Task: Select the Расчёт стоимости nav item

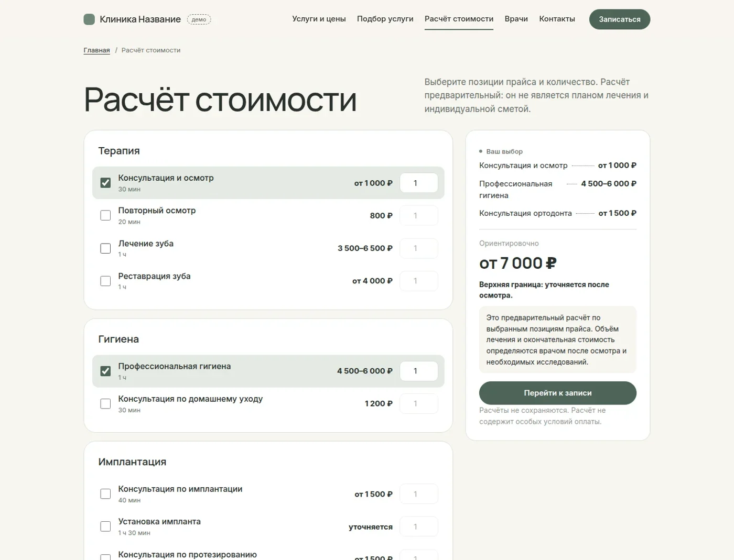Action: tap(459, 19)
